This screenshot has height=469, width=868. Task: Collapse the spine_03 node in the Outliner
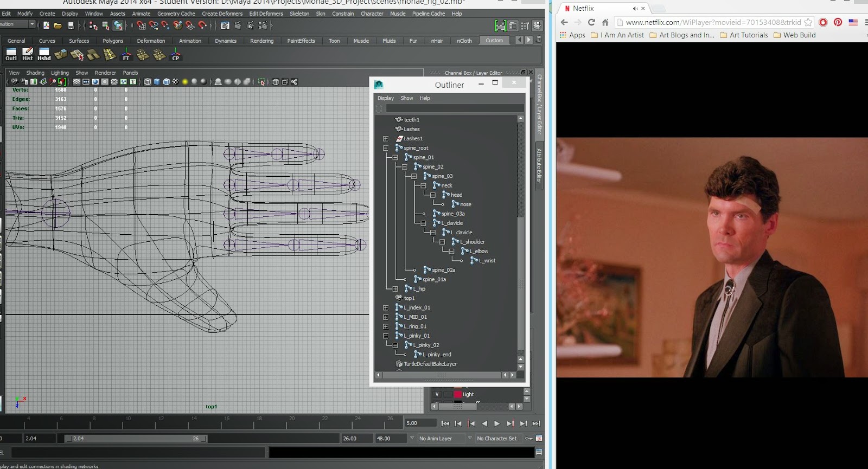tap(414, 176)
